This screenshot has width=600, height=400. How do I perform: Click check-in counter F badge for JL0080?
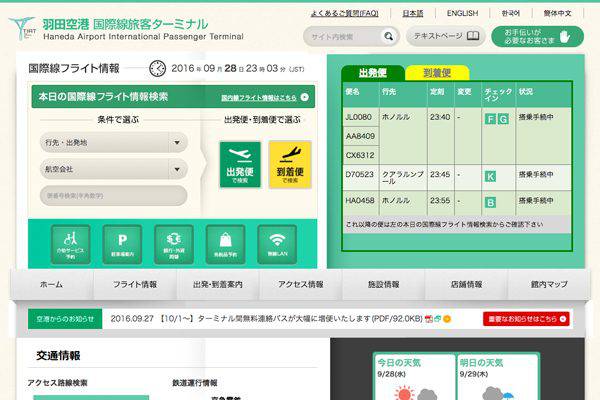[490, 119]
